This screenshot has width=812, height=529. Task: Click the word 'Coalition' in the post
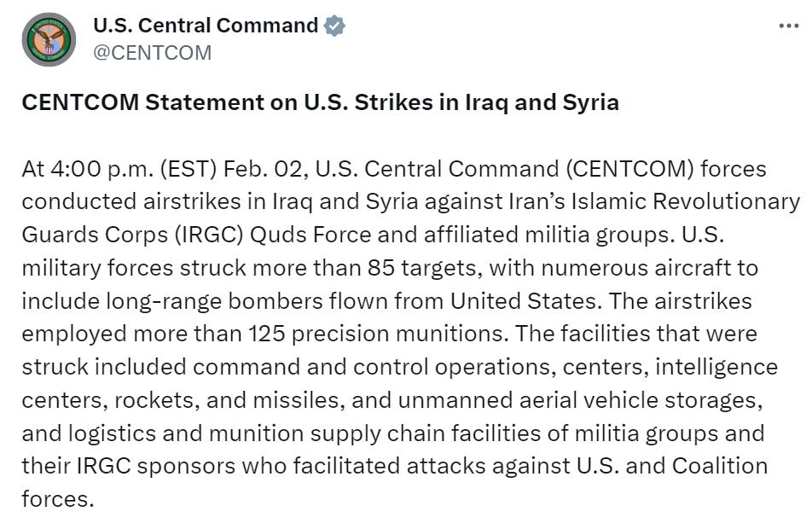click(719, 467)
